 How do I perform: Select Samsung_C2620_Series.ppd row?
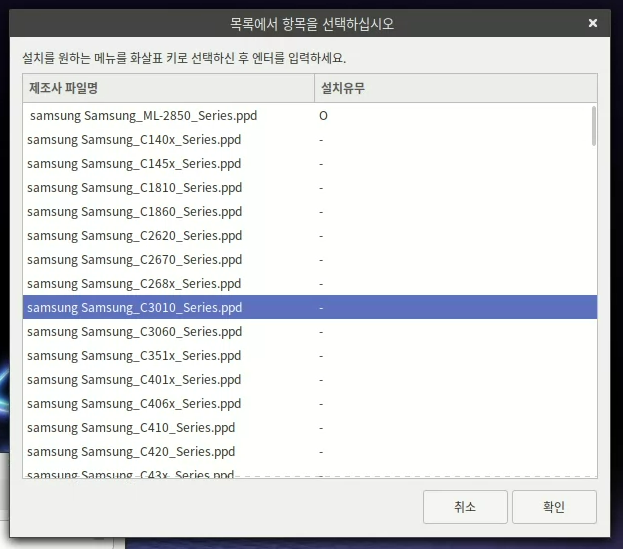(310, 236)
